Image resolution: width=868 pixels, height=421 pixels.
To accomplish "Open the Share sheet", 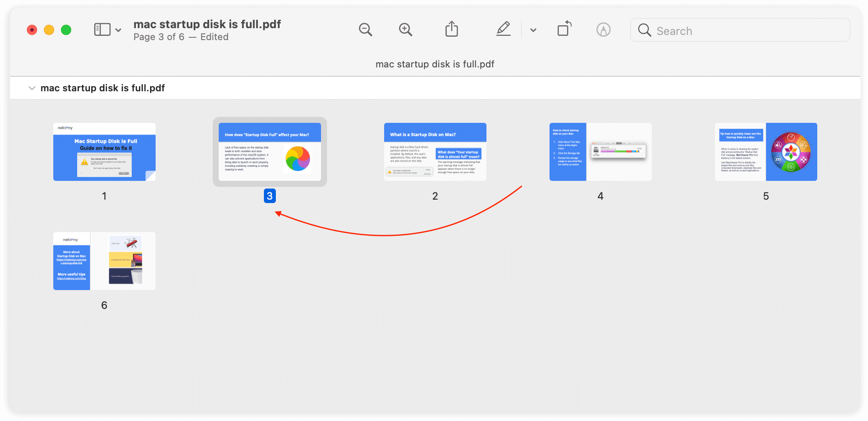I will (451, 29).
